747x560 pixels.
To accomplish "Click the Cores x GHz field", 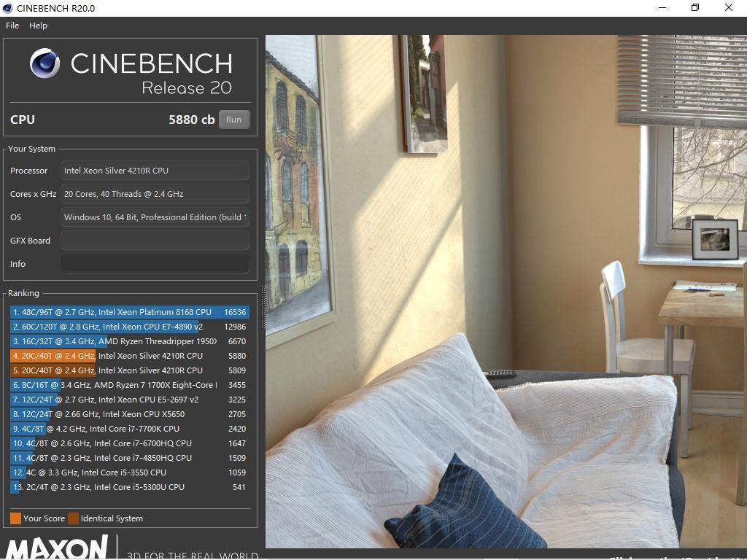I will (155, 194).
